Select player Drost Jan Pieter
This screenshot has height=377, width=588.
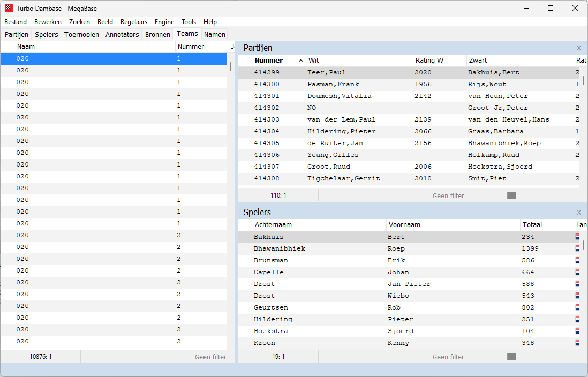coord(409,284)
